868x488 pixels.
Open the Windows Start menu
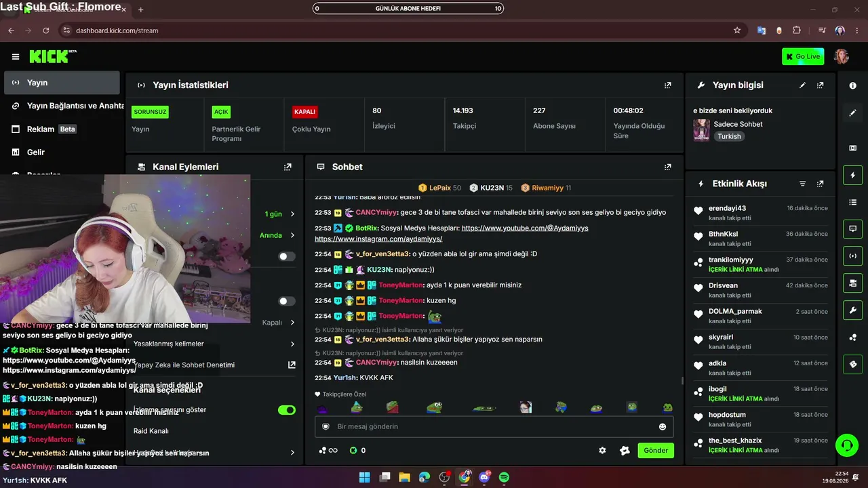pos(364,477)
